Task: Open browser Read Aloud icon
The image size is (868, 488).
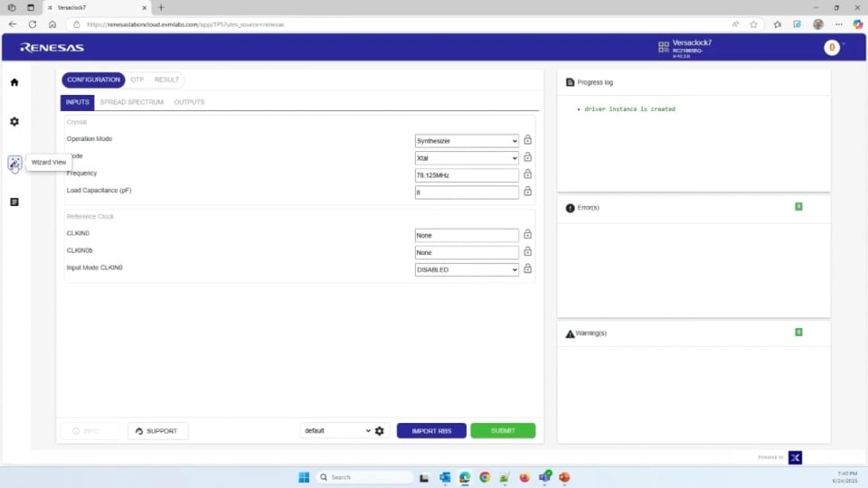Action: tap(736, 24)
